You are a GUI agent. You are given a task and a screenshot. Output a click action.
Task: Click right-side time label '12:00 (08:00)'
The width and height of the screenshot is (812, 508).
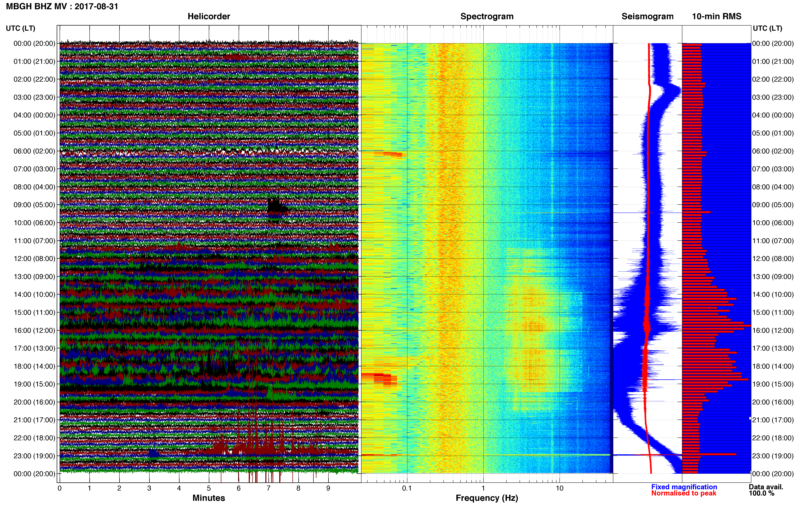pyautogui.click(x=773, y=259)
